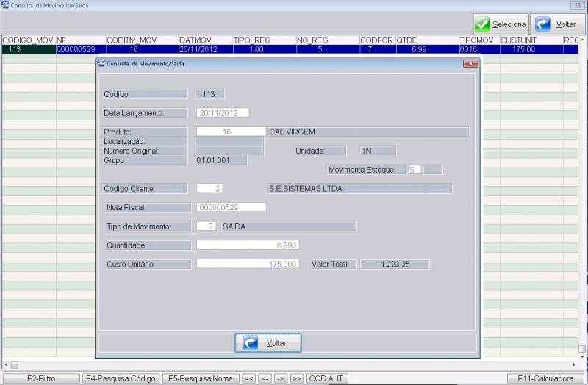The image size is (588, 385).
Task: Go to previous record with <- button
Action: pos(265,378)
